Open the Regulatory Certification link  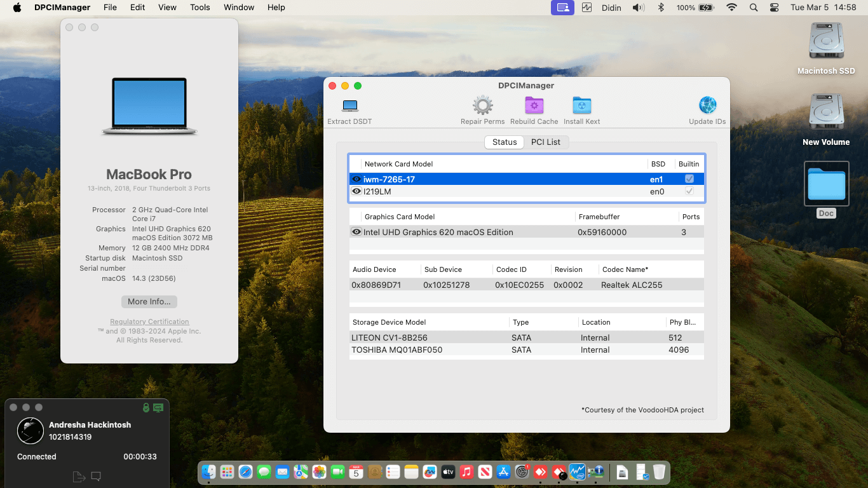(149, 322)
